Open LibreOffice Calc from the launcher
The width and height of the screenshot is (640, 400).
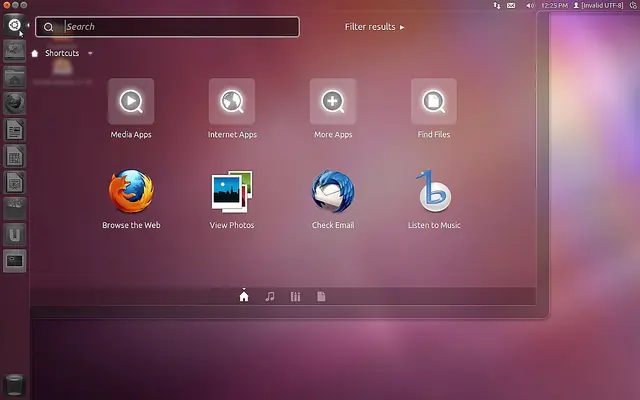[14, 156]
